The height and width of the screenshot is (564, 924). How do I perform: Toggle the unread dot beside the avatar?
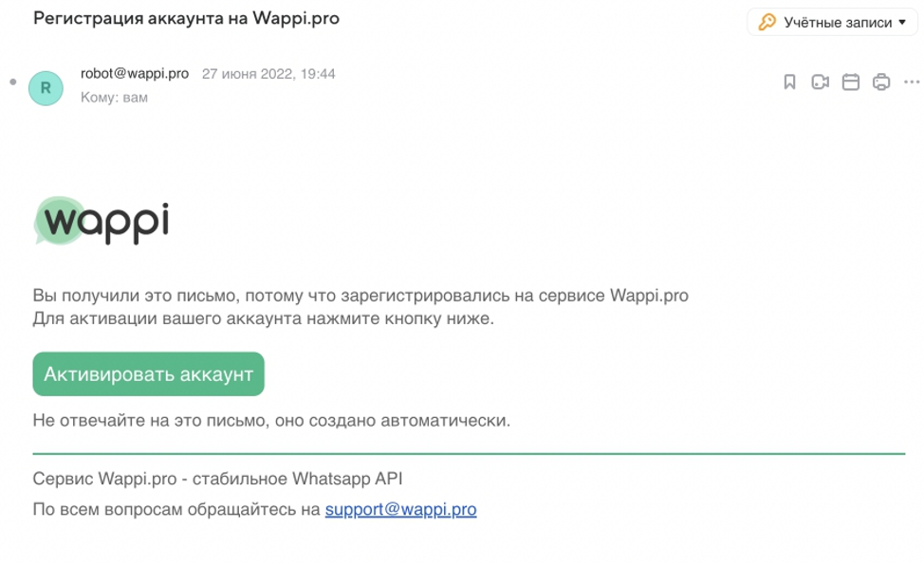[13, 82]
